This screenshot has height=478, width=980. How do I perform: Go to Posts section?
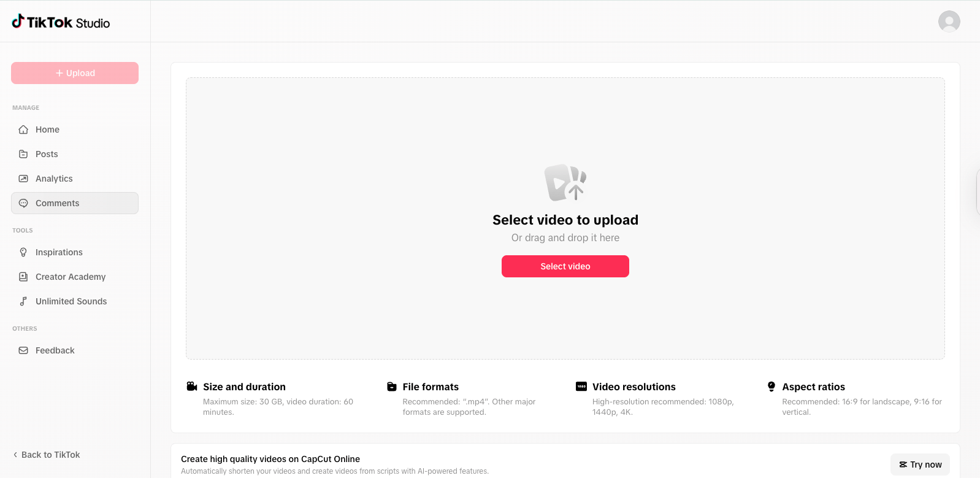pos(75,154)
